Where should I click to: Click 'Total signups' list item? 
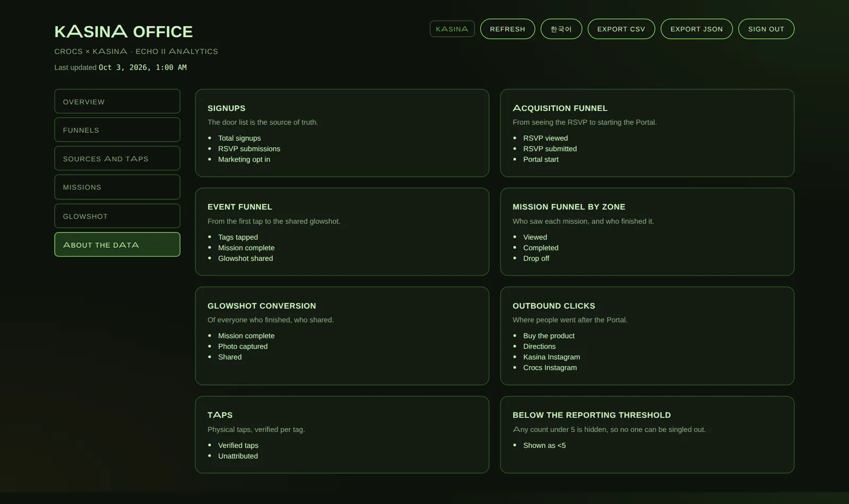coord(239,138)
